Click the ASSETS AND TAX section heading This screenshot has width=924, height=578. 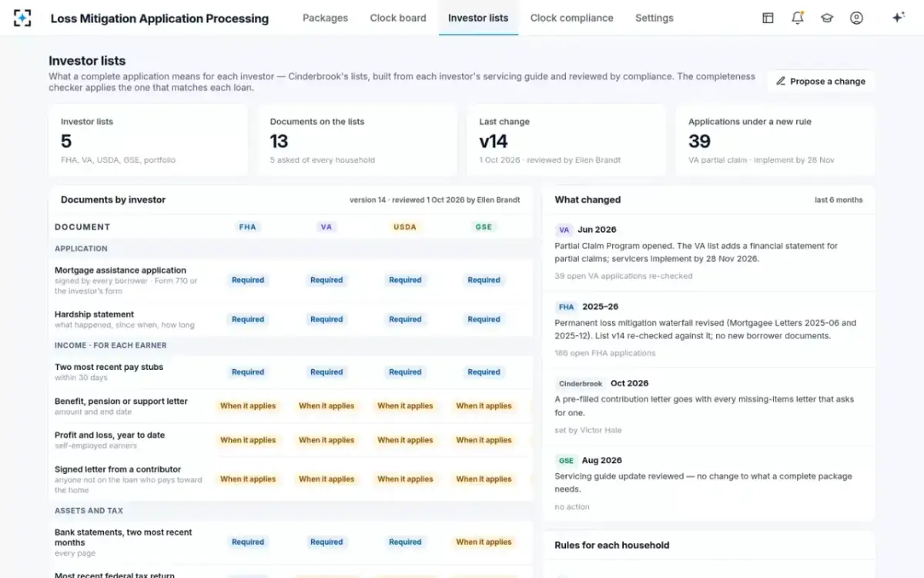tap(89, 511)
